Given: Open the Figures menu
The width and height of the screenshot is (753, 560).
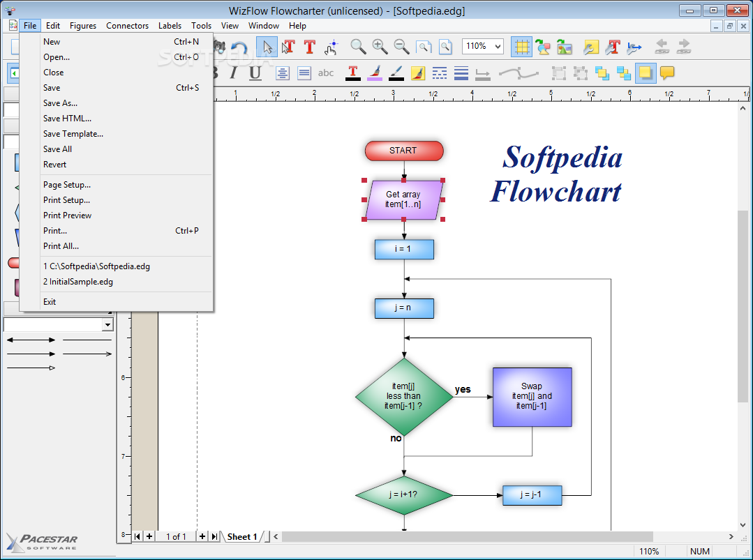Looking at the screenshot, I should [x=82, y=26].
